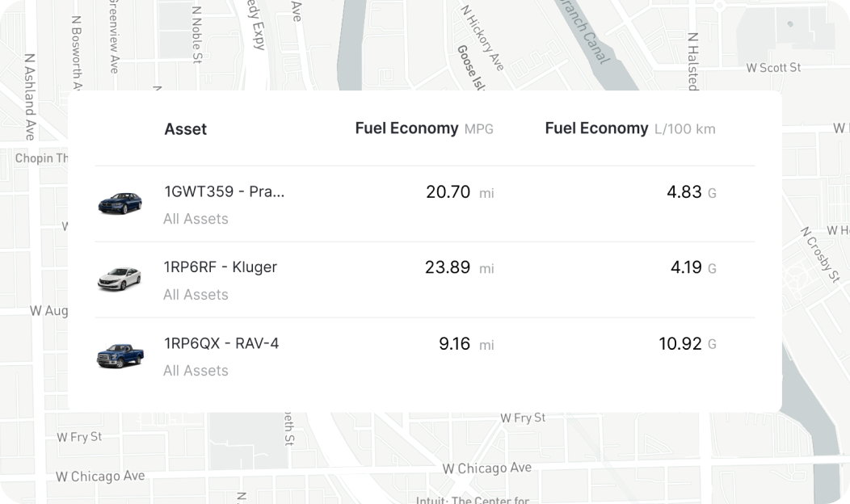
Task: Click the dark blue sedan vehicle image
Action: 120,204
